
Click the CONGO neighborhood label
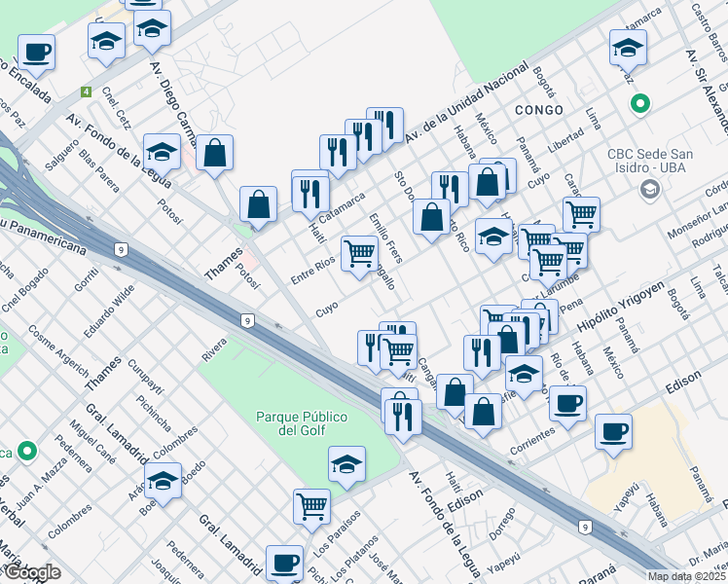point(539,110)
